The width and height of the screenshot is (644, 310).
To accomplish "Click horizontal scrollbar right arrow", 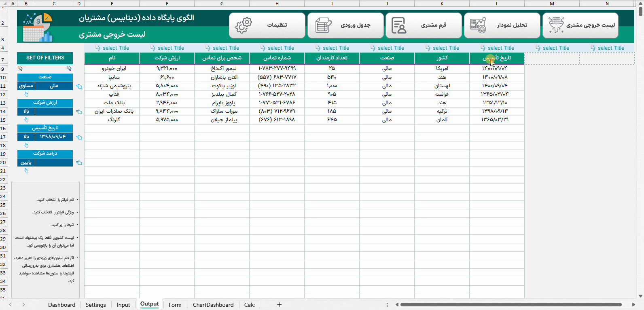I will pyautogui.click(x=633, y=305).
